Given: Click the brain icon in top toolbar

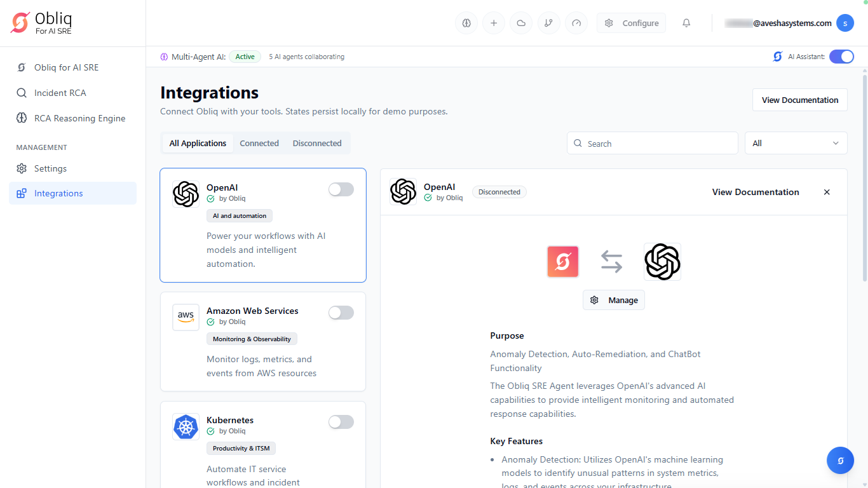Looking at the screenshot, I should tap(466, 24).
